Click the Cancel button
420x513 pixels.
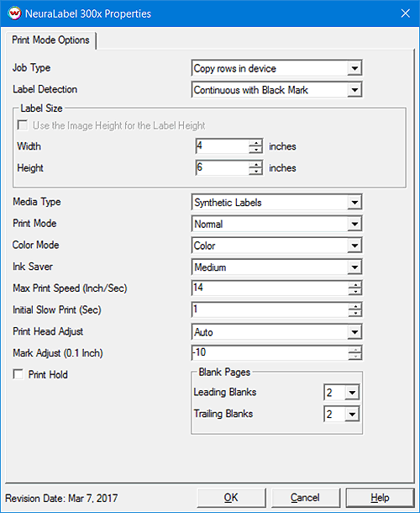tap(305, 498)
